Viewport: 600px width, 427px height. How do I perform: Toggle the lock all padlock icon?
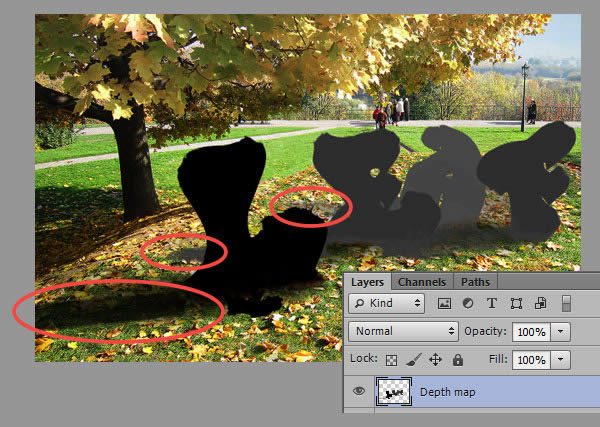point(458,359)
